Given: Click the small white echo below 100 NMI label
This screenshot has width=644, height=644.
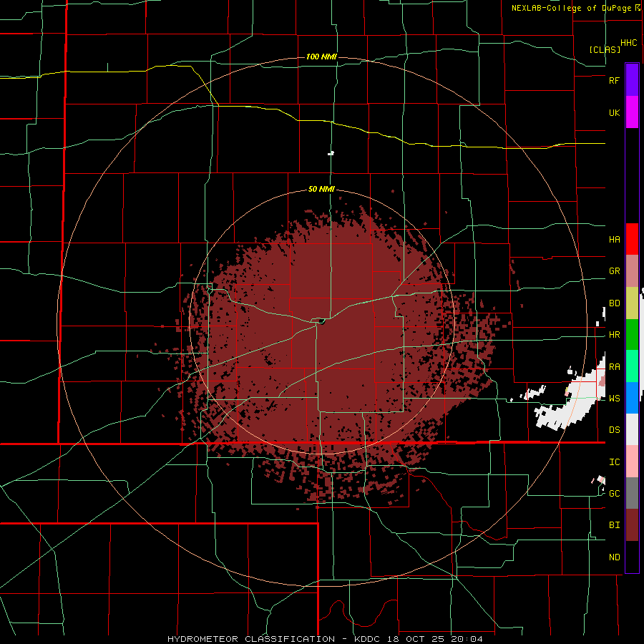Looking at the screenshot, I should pos(331,154).
